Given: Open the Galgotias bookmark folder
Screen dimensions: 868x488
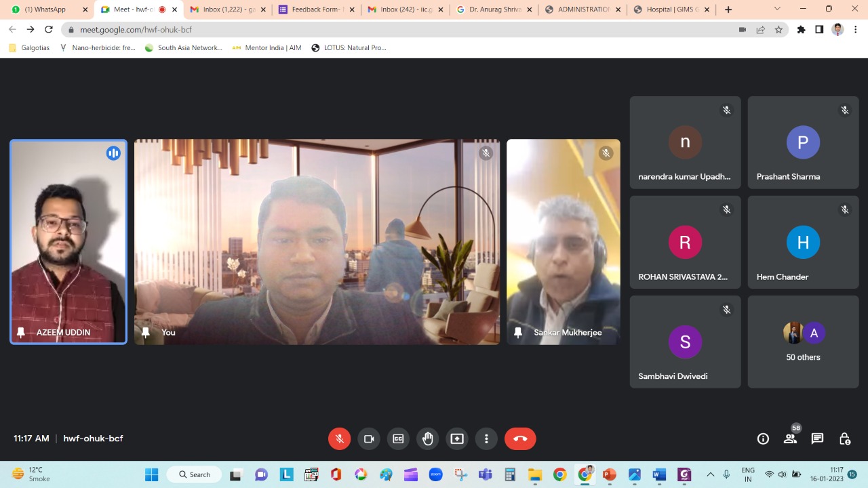Looking at the screenshot, I should click(29, 47).
